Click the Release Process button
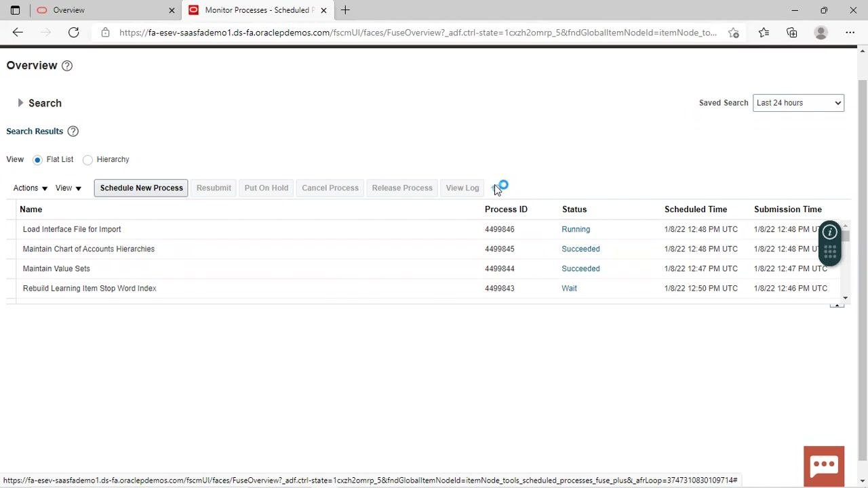Image resolution: width=868 pixels, height=488 pixels. tap(402, 188)
